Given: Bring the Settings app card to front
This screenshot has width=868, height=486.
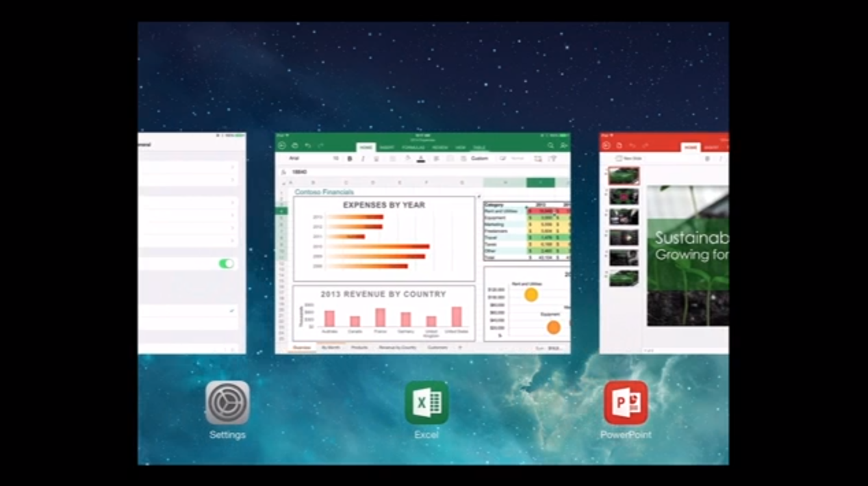Looking at the screenshot, I should [192, 243].
